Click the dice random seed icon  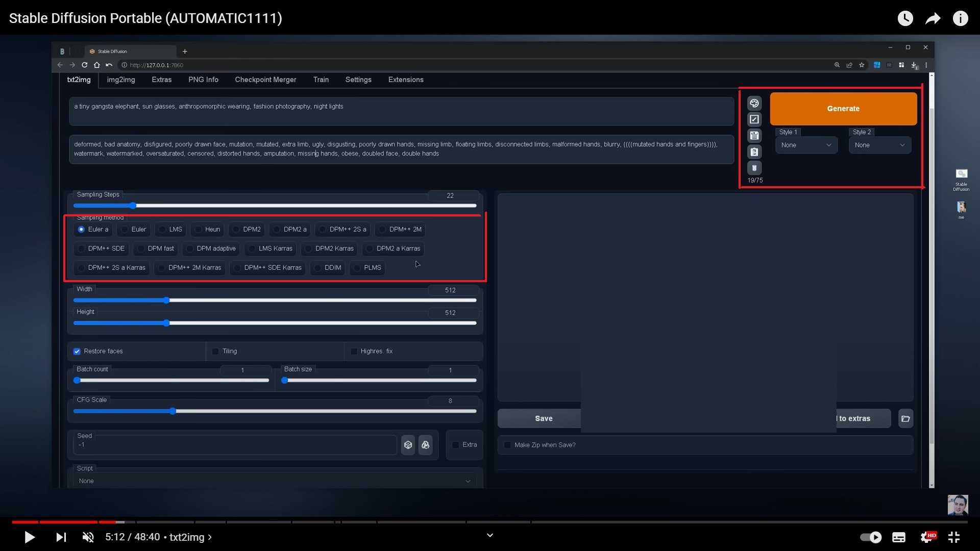pyautogui.click(x=408, y=445)
